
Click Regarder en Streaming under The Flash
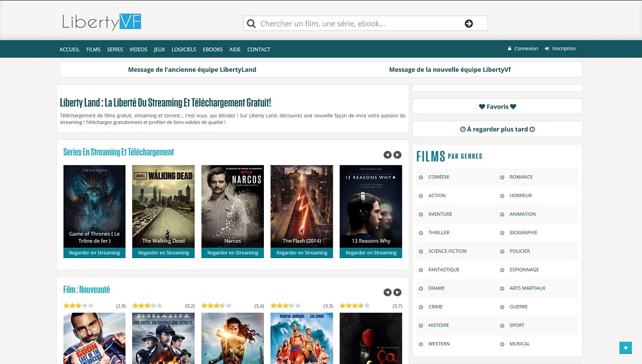(302, 253)
